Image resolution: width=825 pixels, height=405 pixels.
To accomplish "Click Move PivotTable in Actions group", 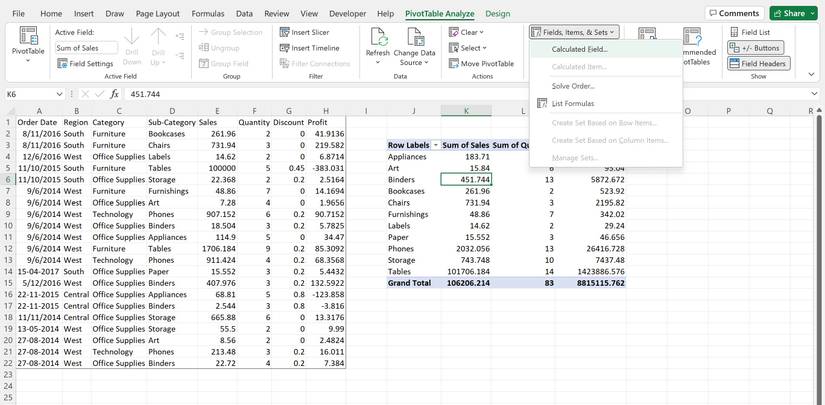I will [481, 63].
